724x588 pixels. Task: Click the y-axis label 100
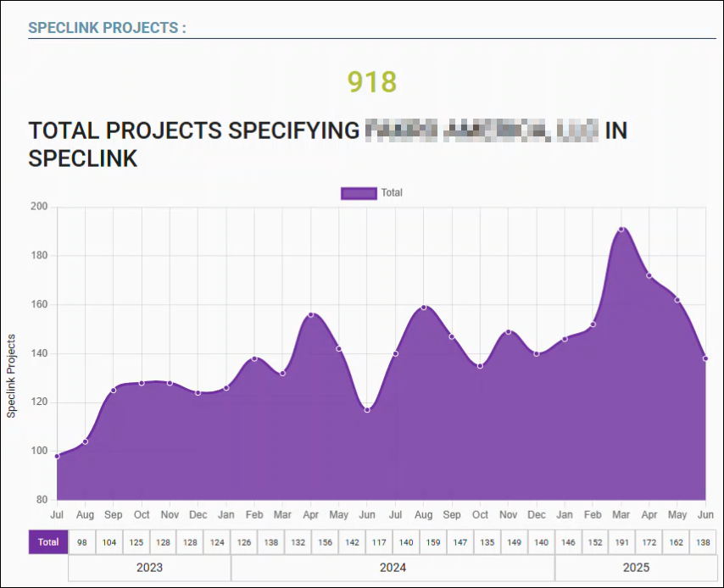click(39, 451)
